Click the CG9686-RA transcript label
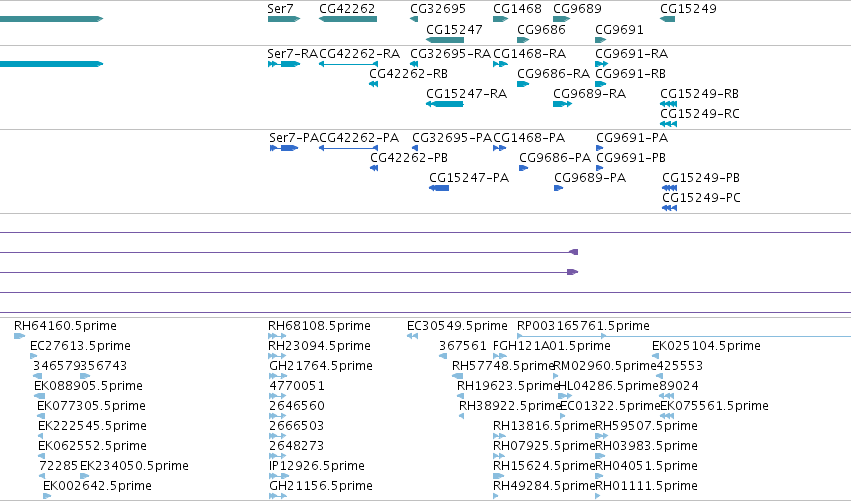This screenshot has width=851, height=501. pyautogui.click(x=554, y=74)
